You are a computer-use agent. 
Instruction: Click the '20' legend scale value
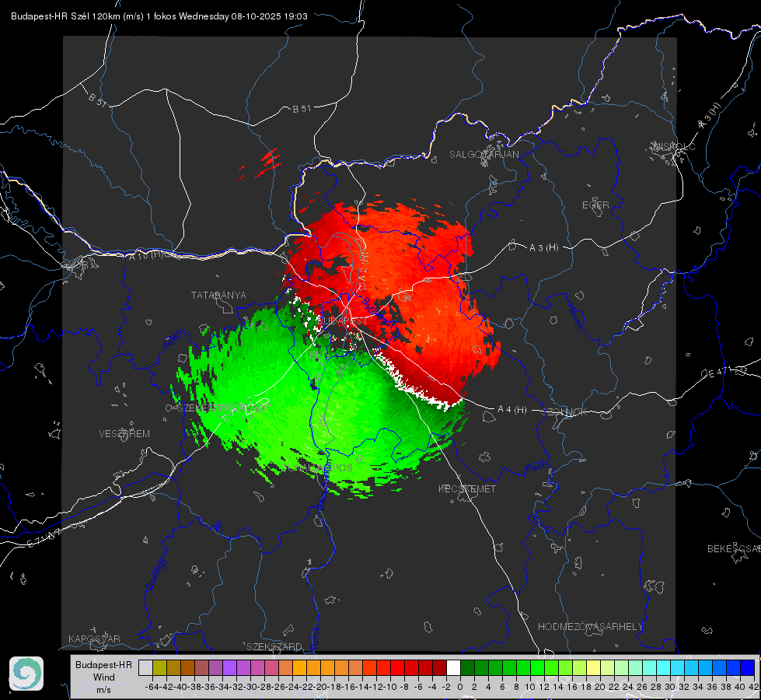point(600,687)
